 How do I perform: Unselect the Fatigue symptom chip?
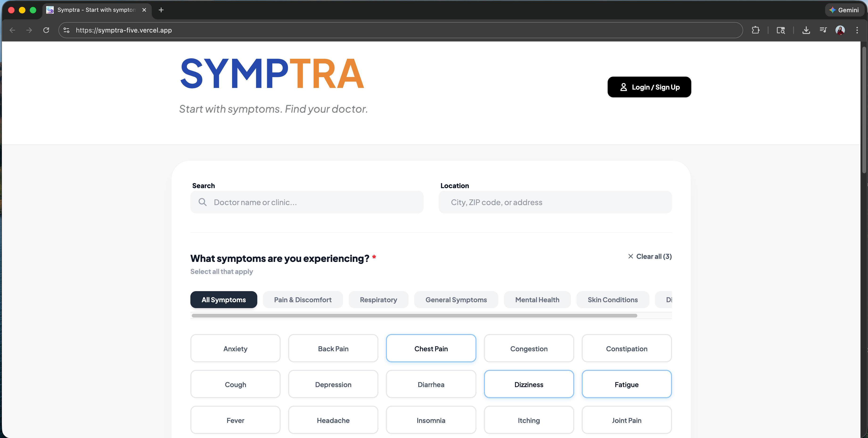click(626, 384)
